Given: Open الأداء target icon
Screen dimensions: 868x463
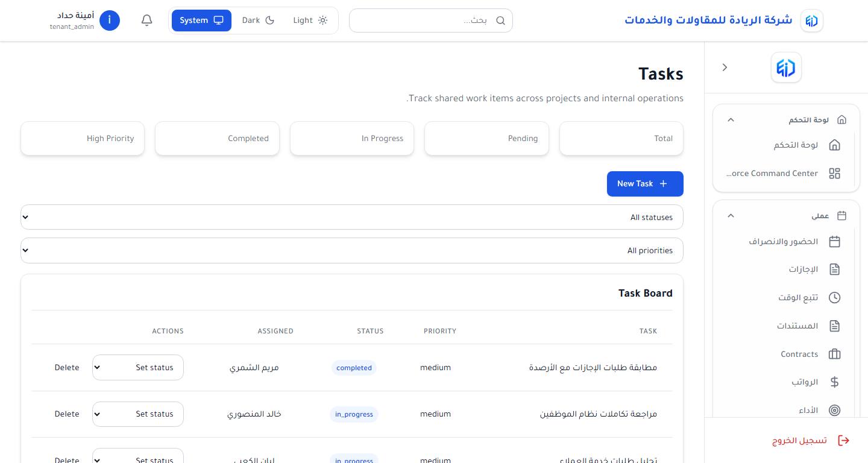Looking at the screenshot, I should 834,411.
